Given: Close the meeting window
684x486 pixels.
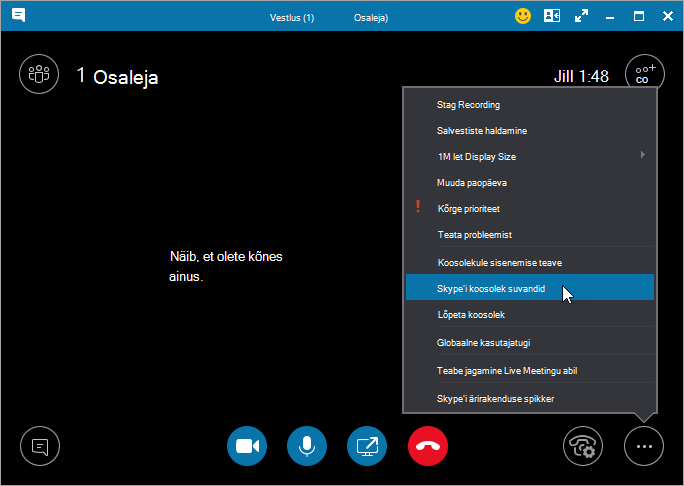Looking at the screenshot, I should [x=667, y=17].
